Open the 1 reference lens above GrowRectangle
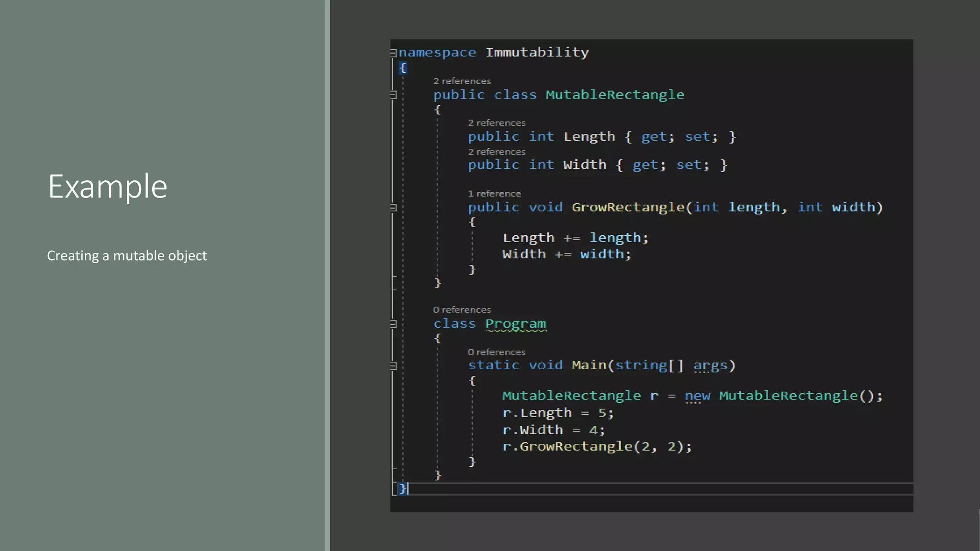This screenshot has height=551, width=980. (494, 194)
